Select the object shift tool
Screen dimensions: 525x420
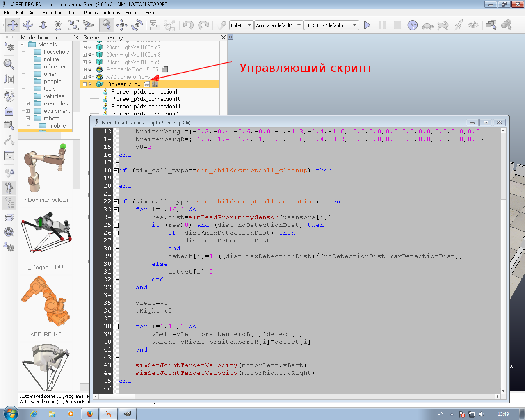coord(122,25)
